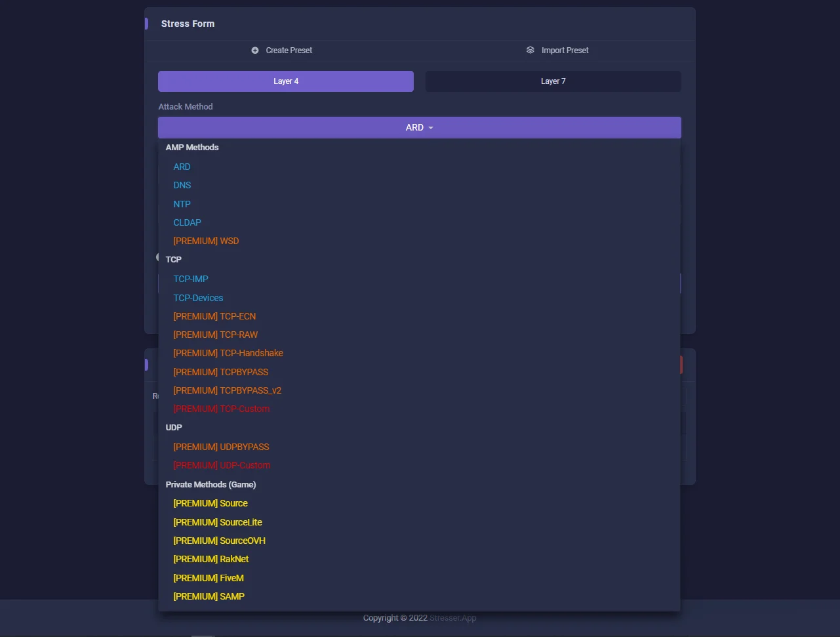Click the Attack Method field label
This screenshot has height=637, width=840.
pyautogui.click(x=186, y=106)
